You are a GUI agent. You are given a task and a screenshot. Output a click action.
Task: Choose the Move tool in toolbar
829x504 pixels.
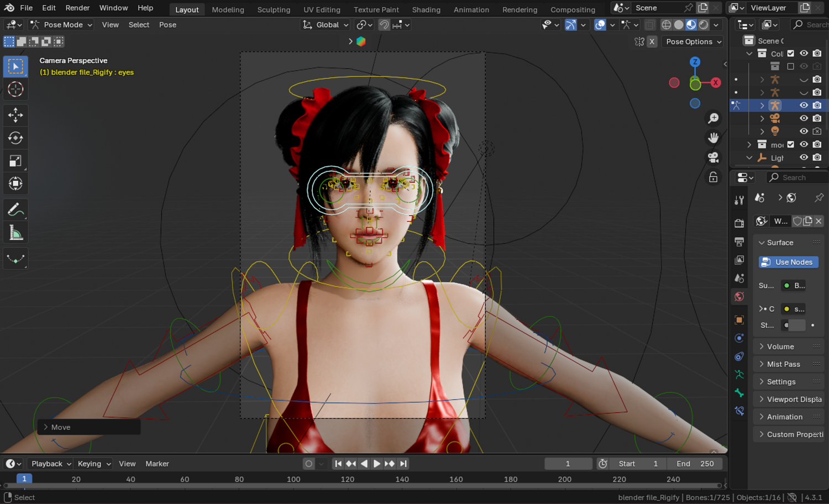(x=15, y=115)
